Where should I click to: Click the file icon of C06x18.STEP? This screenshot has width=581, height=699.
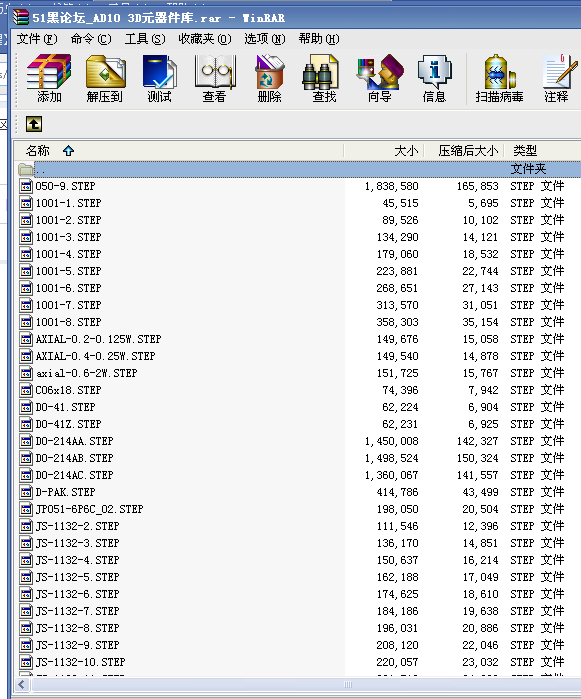click(x=26, y=390)
